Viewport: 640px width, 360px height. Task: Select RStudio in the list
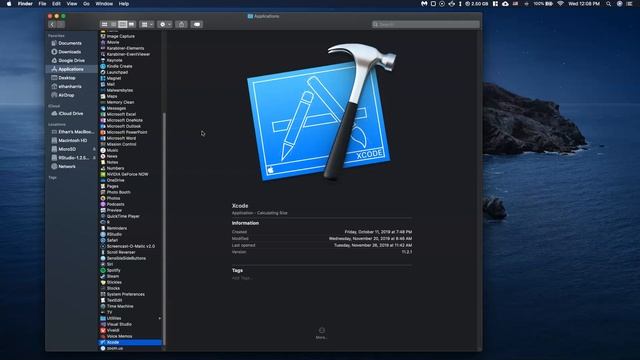coord(114,234)
